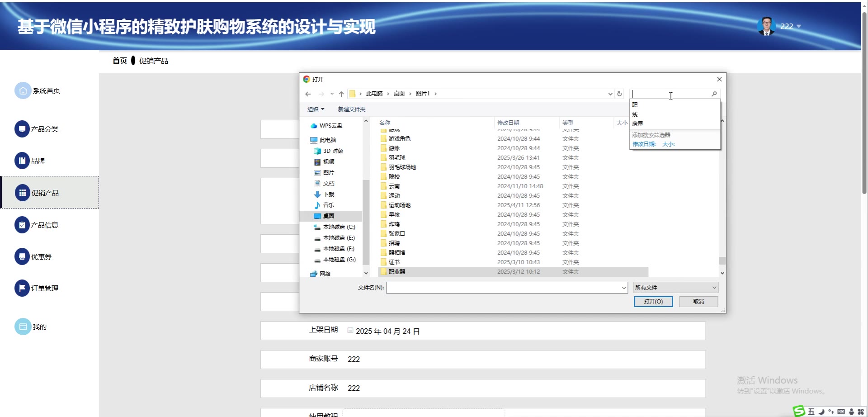Screen dimensions: 868x417
Task: Go to the 优惠券 sidebar icon
Action: coord(22,256)
